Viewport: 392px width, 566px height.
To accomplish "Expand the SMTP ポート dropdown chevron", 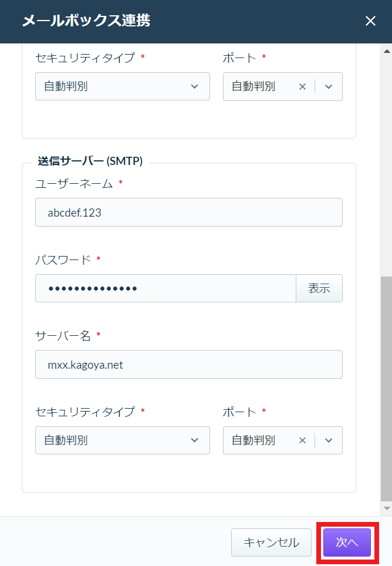I will 329,440.
